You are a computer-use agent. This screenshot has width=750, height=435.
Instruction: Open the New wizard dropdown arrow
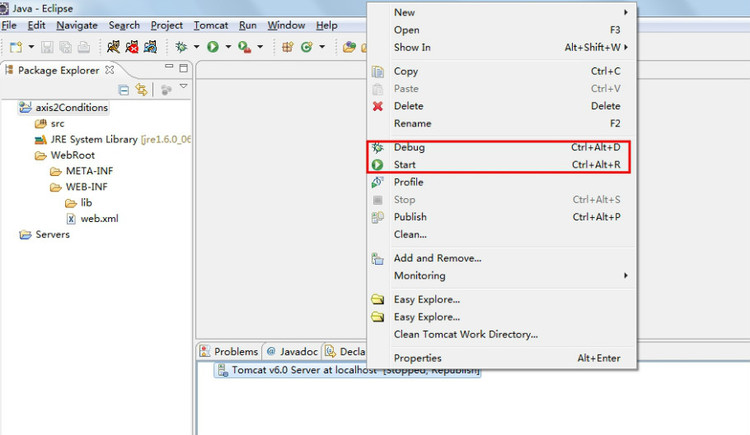tap(31, 47)
